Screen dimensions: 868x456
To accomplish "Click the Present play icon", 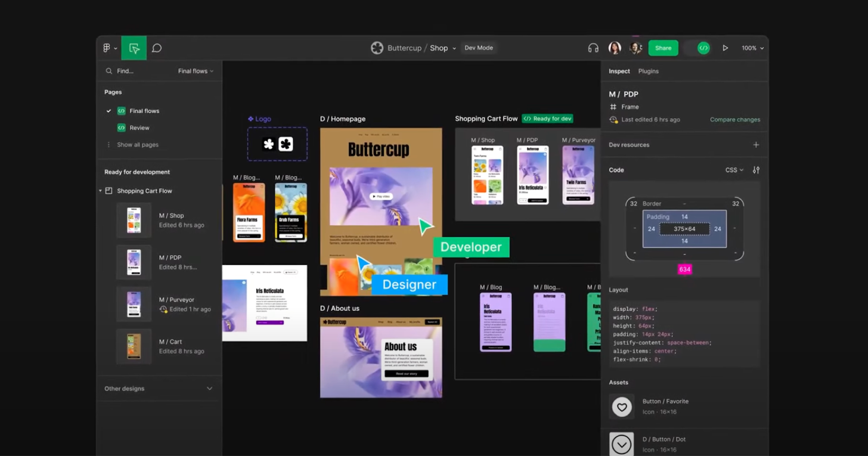I will [725, 48].
